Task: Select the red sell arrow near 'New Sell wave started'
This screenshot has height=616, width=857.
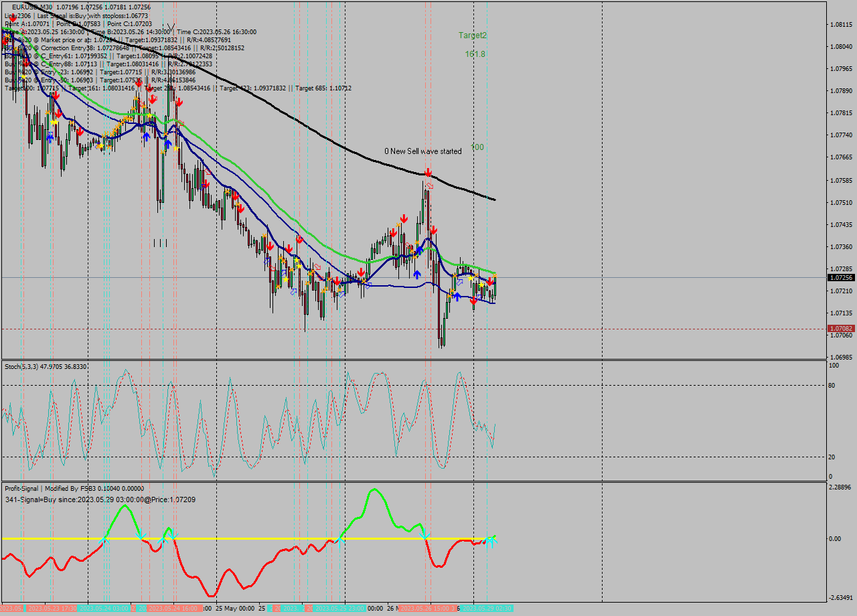Action: [x=428, y=173]
